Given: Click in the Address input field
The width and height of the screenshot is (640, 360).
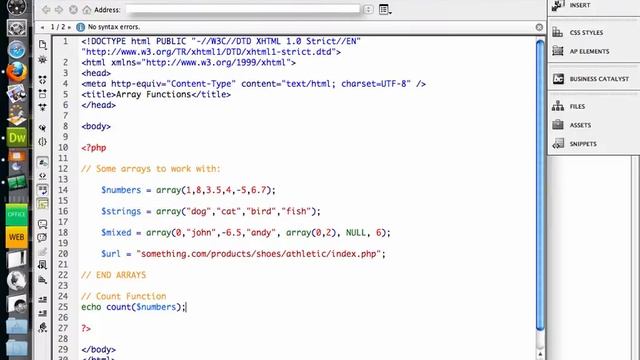Looking at the screenshot, I should (243, 9).
